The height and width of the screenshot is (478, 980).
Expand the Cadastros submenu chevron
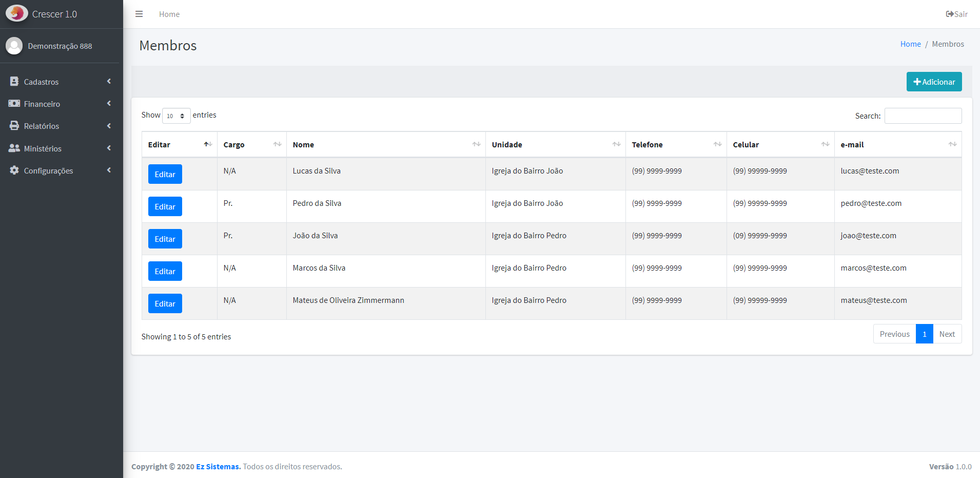[109, 82]
